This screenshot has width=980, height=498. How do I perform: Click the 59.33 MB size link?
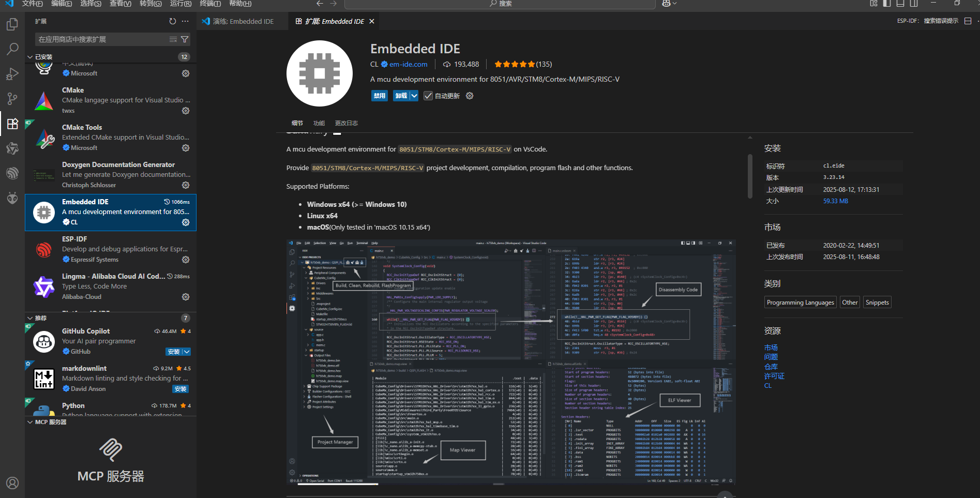(x=836, y=201)
